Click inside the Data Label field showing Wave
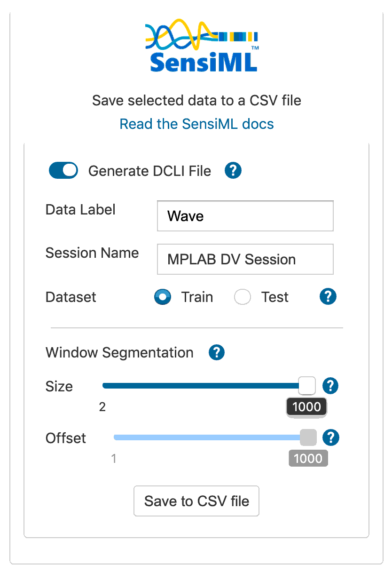The image size is (392, 572). coord(244,216)
